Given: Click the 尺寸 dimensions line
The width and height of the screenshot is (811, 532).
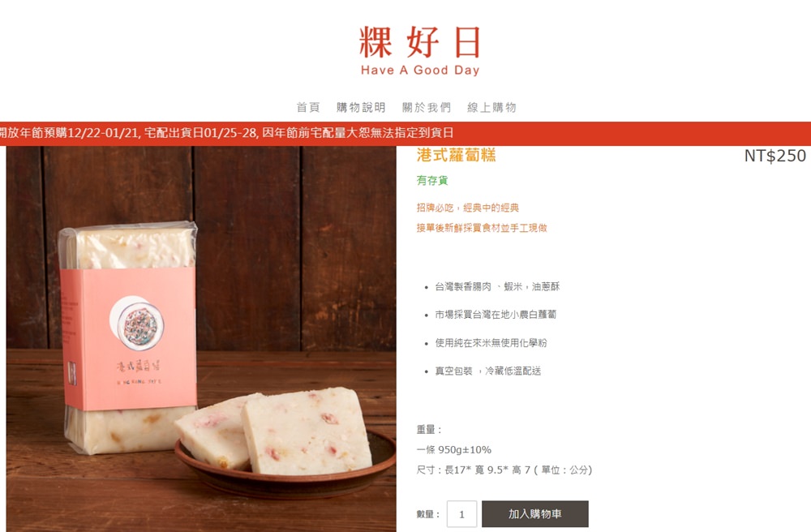Looking at the screenshot, I should pos(504,470).
